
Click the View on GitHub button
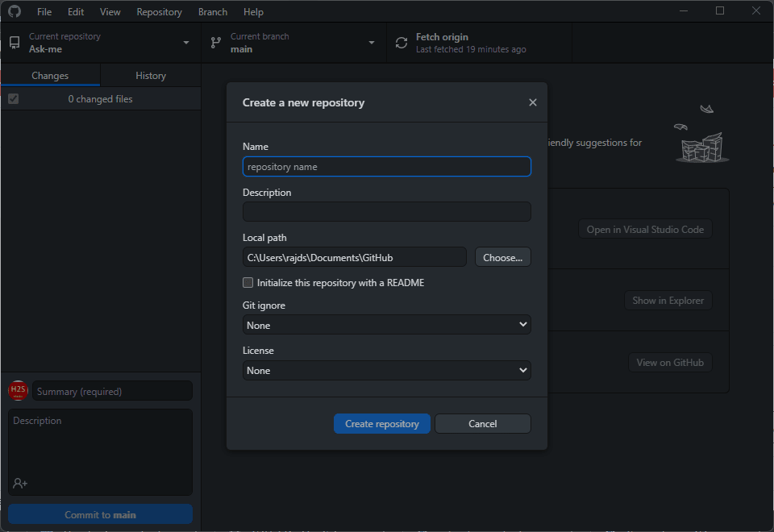(x=670, y=362)
